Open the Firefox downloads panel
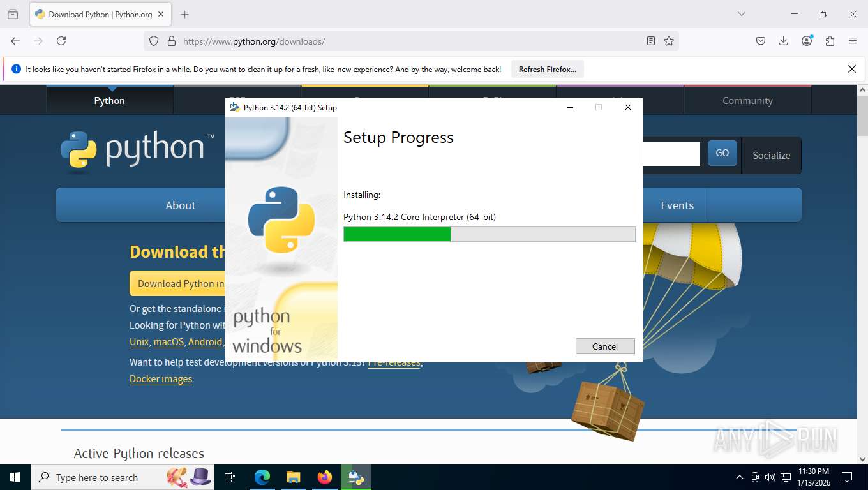 [x=784, y=41]
